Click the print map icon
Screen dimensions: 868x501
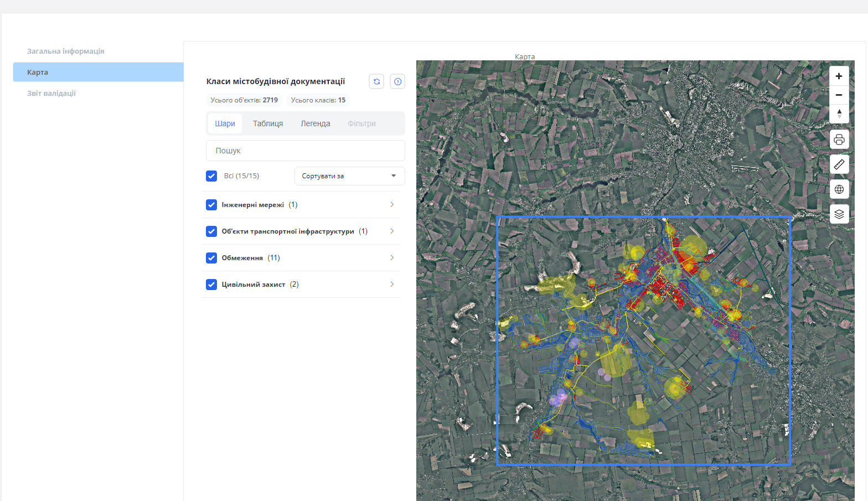pos(839,140)
